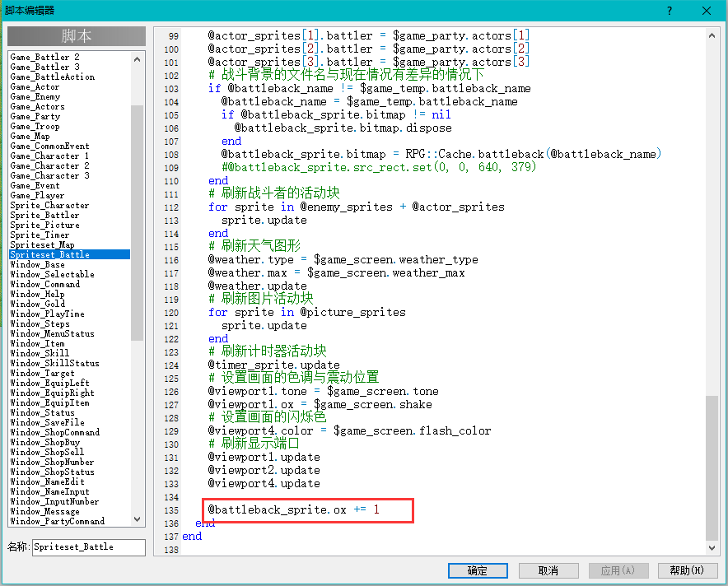Click the 帮助(H) help button
Viewport: 728px width, 586px height.
tap(687, 570)
